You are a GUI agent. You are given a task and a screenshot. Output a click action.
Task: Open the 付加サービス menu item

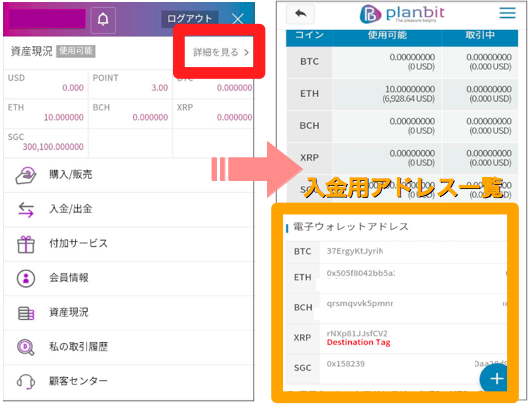[x=128, y=244]
